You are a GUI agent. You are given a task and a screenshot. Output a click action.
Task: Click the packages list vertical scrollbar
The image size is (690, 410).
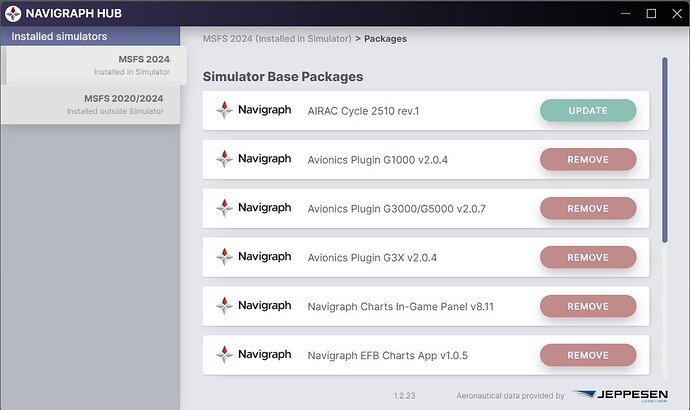pyautogui.click(x=663, y=150)
